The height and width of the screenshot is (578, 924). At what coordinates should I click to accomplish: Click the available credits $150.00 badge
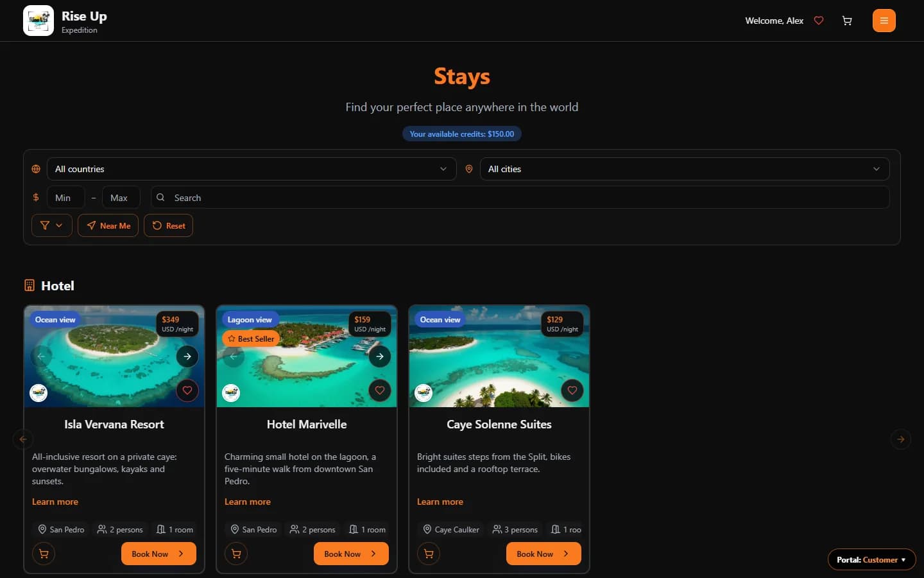pyautogui.click(x=462, y=134)
